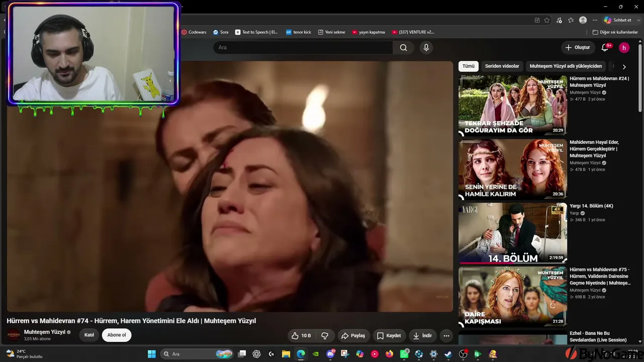Open Discord from the taskbar
Viewport: 644px width, 362px height.
click(331, 354)
